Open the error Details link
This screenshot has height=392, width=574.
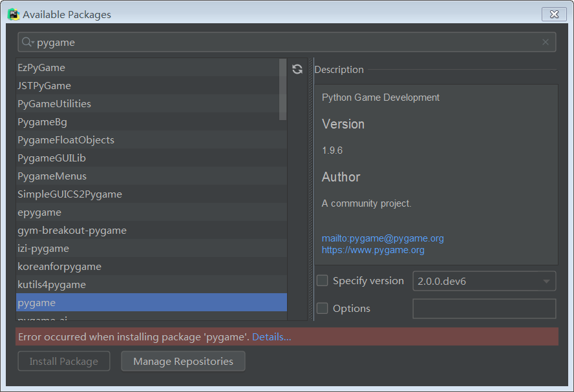click(x=271, y=336)
